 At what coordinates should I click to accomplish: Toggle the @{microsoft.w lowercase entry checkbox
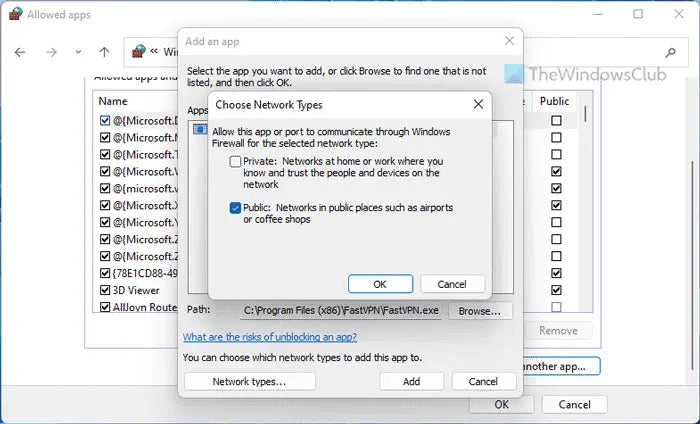coord(105,188)
